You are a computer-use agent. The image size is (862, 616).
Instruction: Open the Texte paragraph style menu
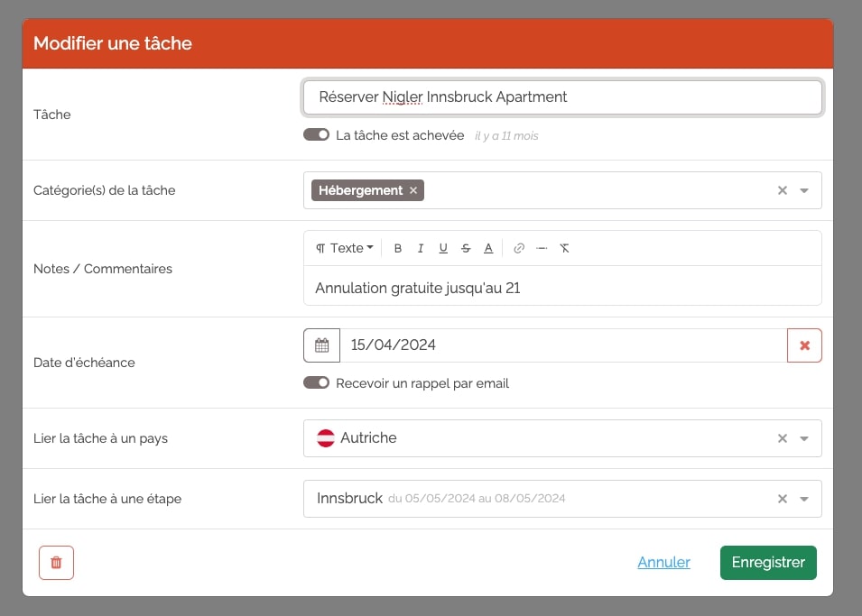345,248
